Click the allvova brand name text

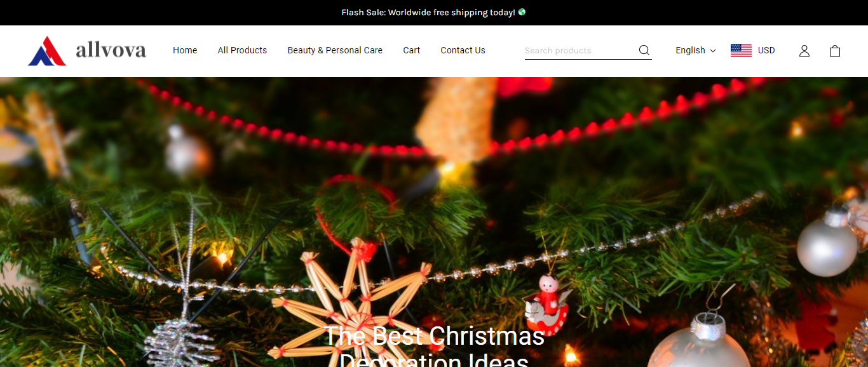(x=111, y=50)
